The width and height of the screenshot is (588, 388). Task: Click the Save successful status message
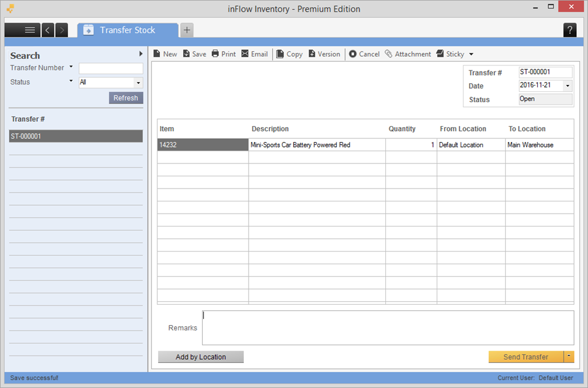(34, 378)
